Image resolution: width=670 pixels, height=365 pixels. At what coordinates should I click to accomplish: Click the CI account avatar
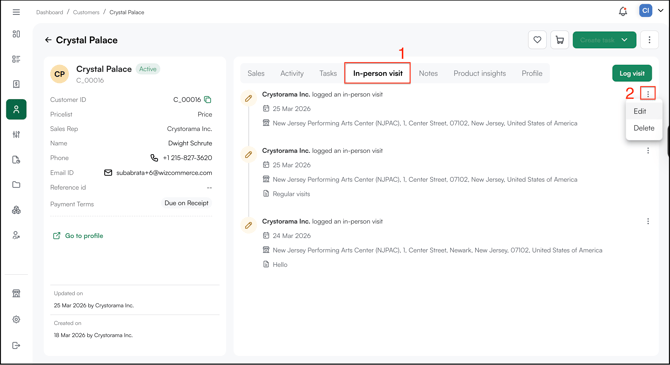(645, 11)
